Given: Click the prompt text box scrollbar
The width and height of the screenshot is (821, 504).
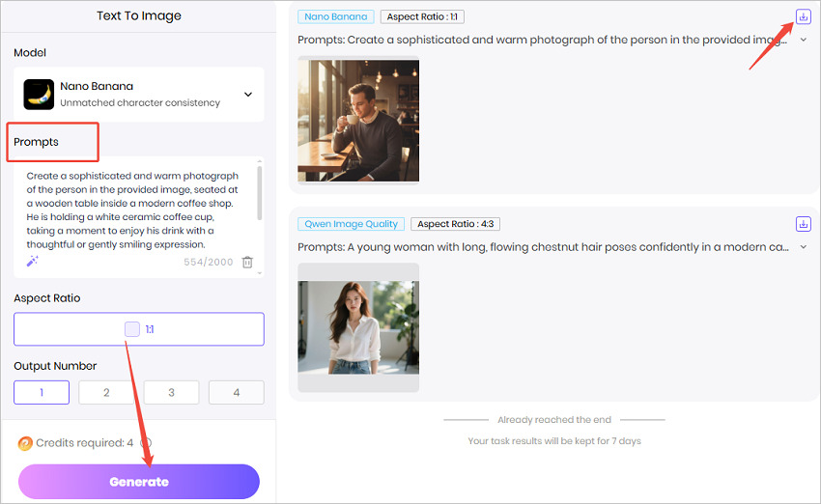Looking at the screenshot, I should [x=259, y=193].
